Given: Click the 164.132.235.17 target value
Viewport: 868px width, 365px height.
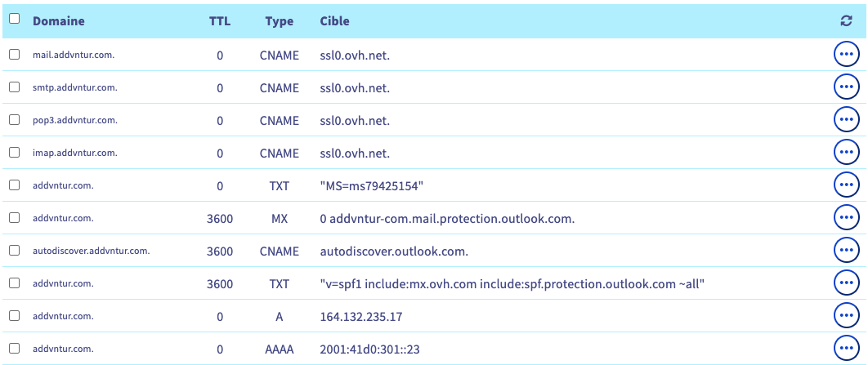Looking at the screenshot, I should click(x=360, y=317).
